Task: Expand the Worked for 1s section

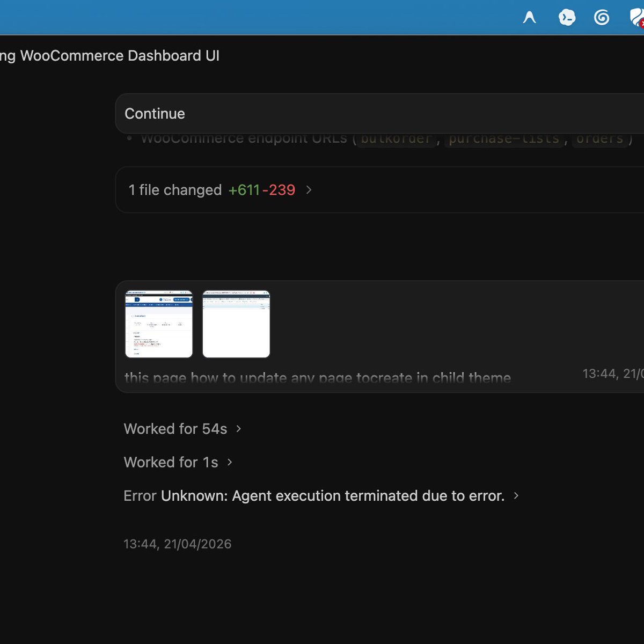Action: [x=230, y=462]
